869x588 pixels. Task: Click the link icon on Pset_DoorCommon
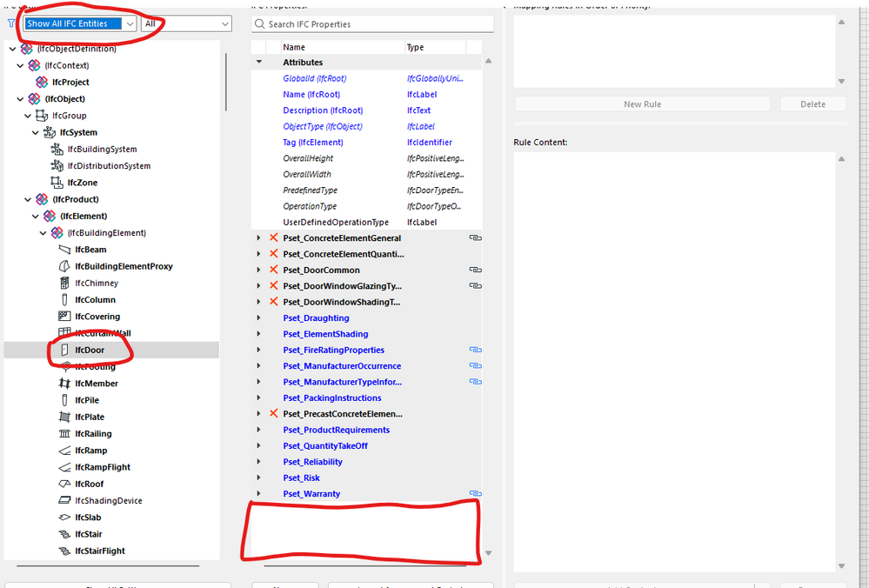pos(475,270)
